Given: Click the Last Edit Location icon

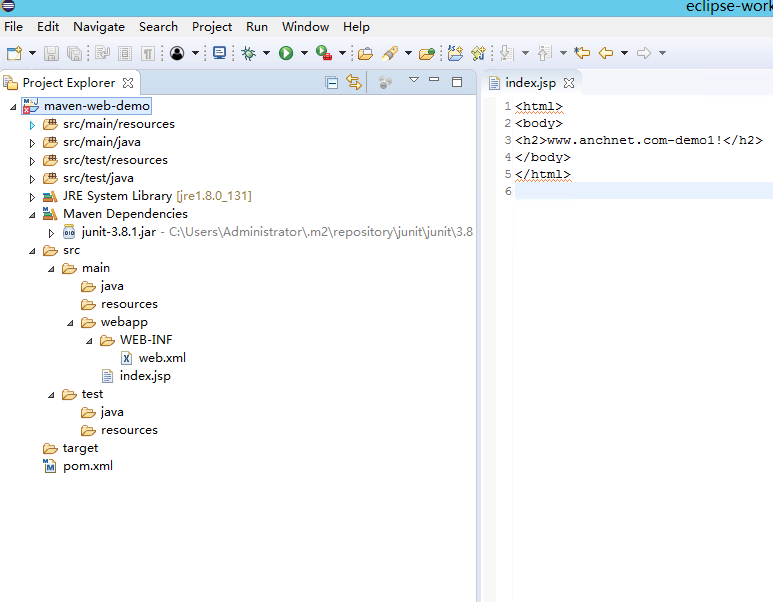Looking at the screenshot, I should [582, 53].
